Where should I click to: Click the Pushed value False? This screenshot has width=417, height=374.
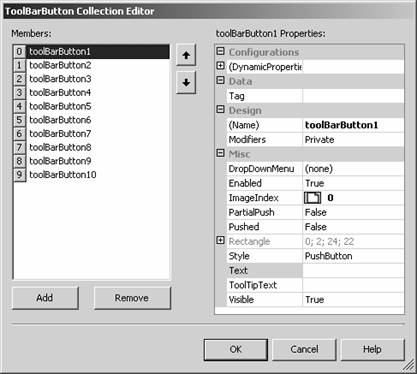(353, 227)
